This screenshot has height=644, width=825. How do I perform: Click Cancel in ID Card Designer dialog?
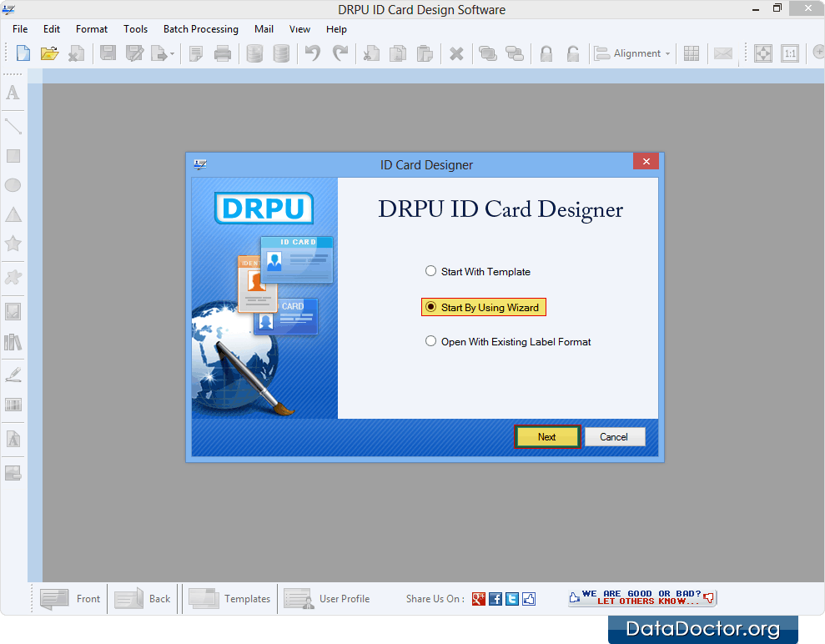pyautogui.click(x=615, y=436)
